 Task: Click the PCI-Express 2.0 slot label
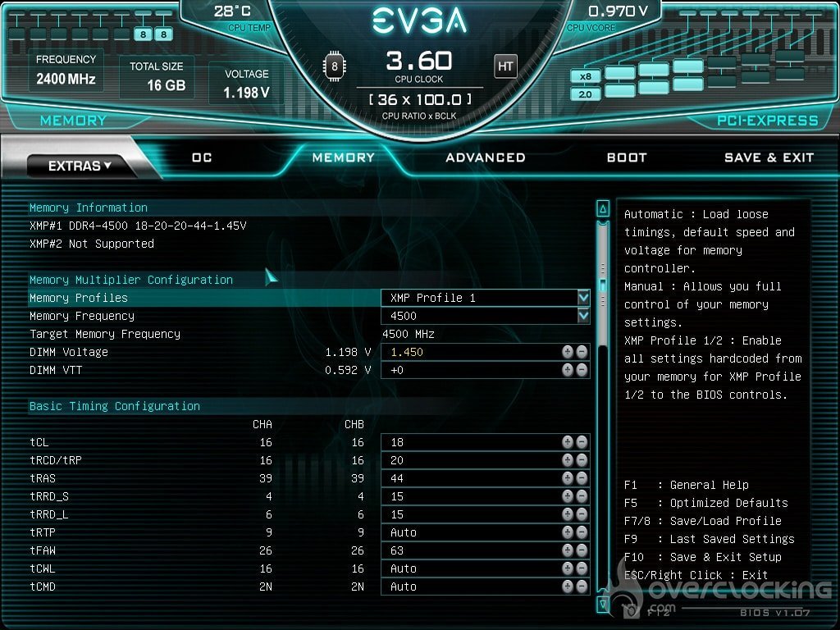(x=585, y=94)
